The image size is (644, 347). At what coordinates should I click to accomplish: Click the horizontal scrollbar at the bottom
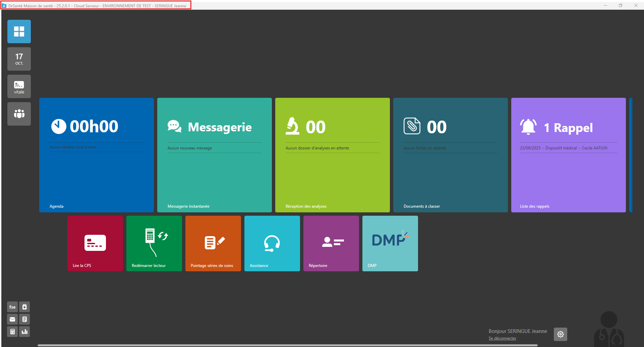(x=288, y=345)
